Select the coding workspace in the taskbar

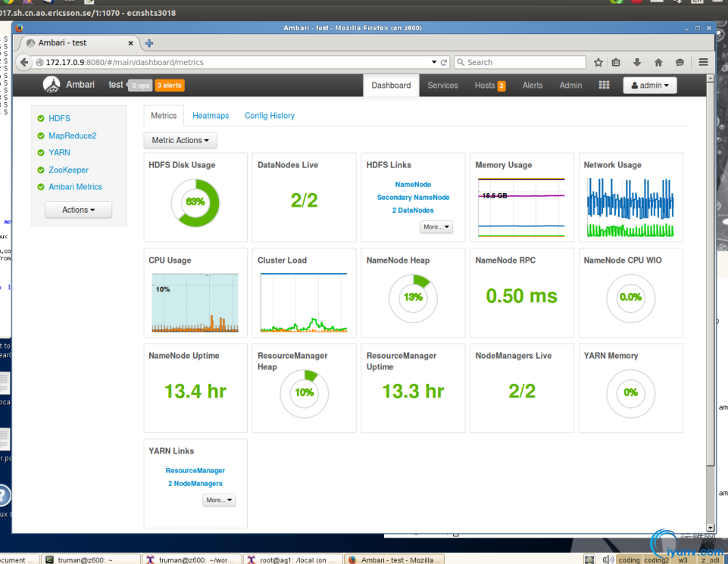pos(629,559)
